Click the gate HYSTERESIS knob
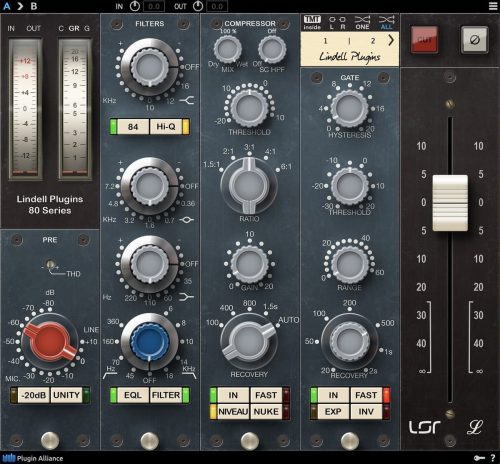 point(349,108)
